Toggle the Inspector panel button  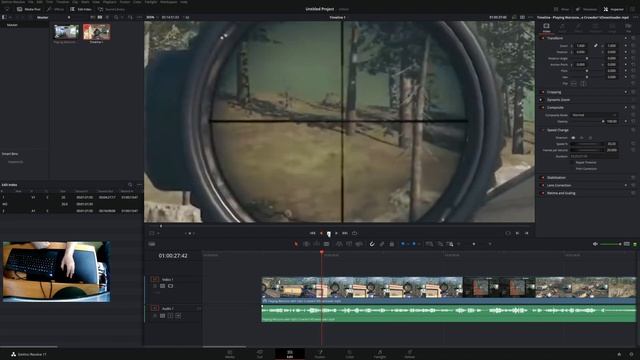613,9
